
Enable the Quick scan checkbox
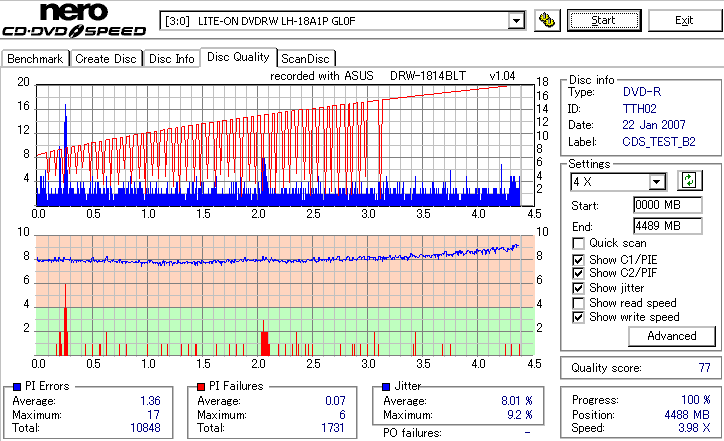pos(578,243)
